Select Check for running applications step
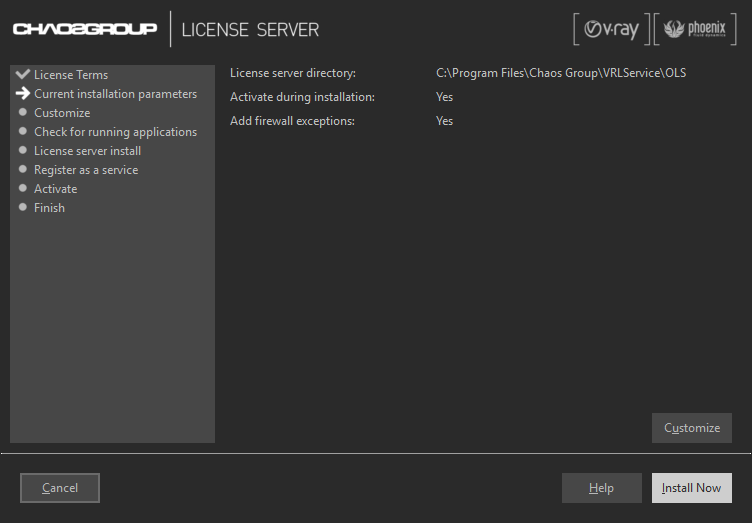This screenshot has height=523, width=752. (x=116, y=132)
